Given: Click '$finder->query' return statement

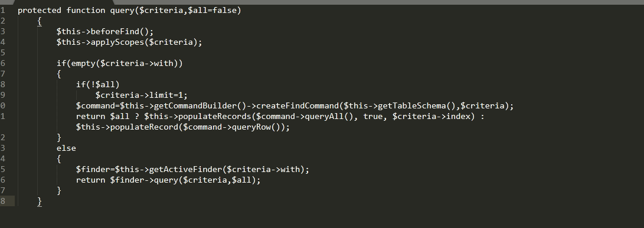Looking at the screenshot, I should pyautogui.click(x=144, y=180).
